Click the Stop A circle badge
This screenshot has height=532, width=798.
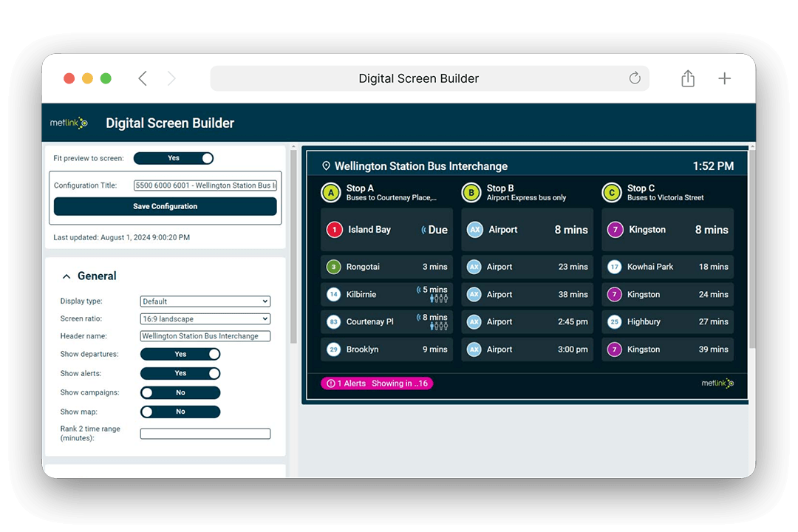click(331, 193)
